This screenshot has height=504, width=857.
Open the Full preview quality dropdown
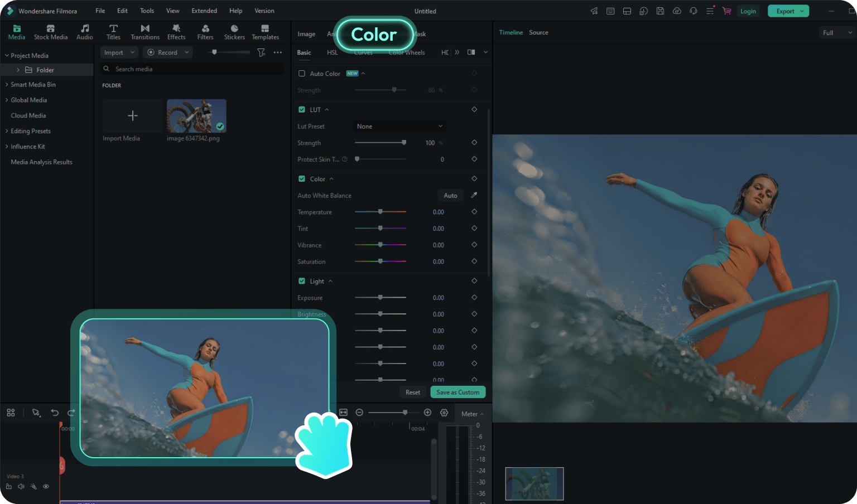pyautogui.click(x=837, y=33)
